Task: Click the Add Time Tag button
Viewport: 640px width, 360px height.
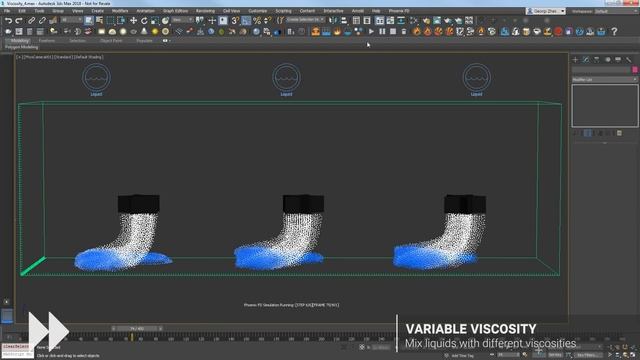Action: coord(462,356)
